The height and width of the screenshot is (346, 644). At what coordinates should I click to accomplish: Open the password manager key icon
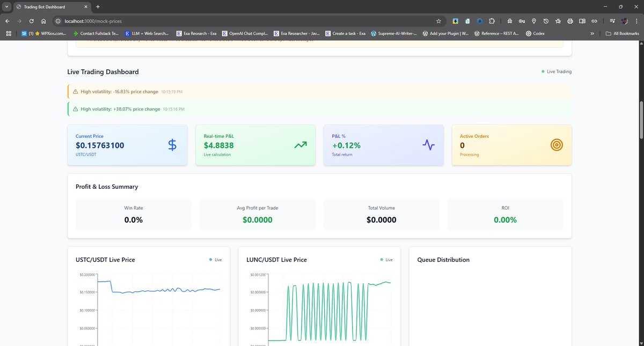pos(522,21)
